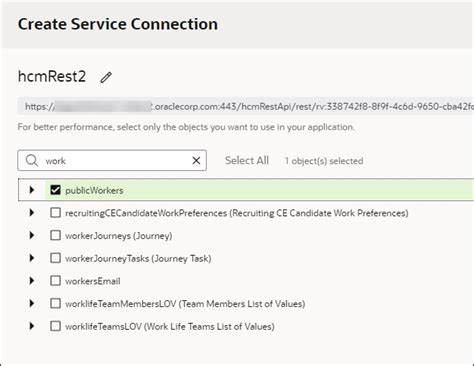Select workerJourneyTasks (Journey Task) label

138,259
